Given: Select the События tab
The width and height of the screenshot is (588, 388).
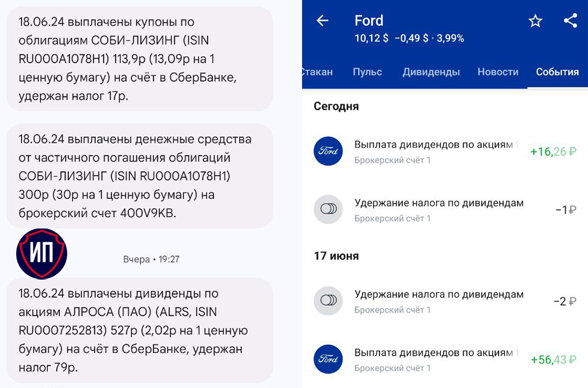Looking at the screenshot, I should [557, 72].
